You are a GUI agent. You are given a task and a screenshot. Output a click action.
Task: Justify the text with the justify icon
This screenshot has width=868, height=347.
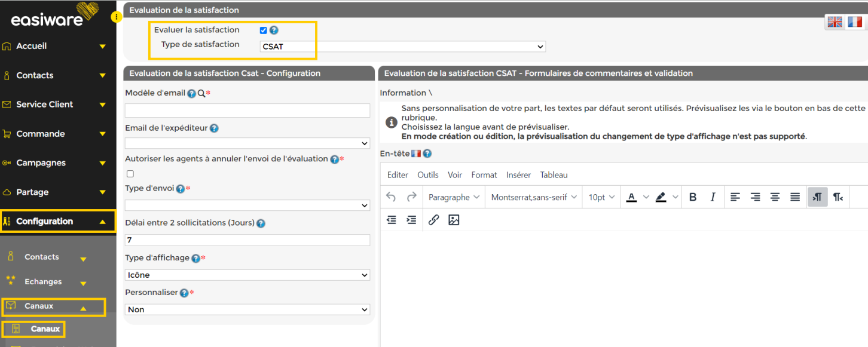pos(795,197)
